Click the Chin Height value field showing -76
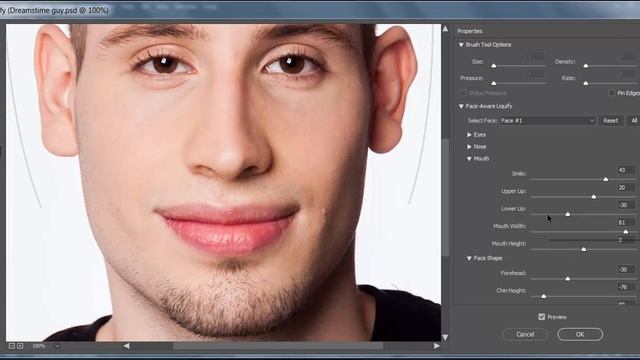This screenshot has height=360, width=640. (626, 287)
